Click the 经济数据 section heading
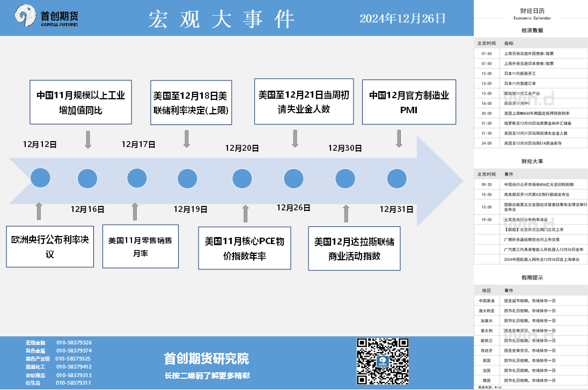588x390 pixels. click(532, 31)
